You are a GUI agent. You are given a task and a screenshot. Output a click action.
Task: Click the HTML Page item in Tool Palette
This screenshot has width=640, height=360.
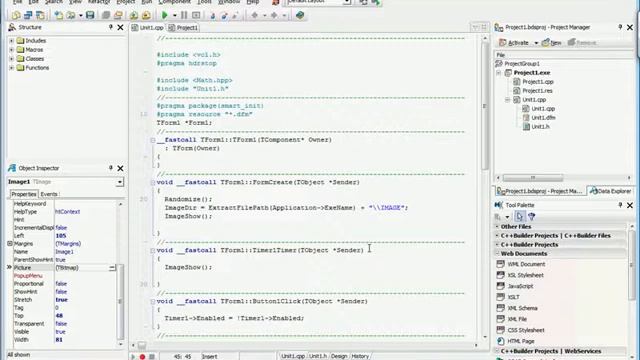tap(521, 341)
